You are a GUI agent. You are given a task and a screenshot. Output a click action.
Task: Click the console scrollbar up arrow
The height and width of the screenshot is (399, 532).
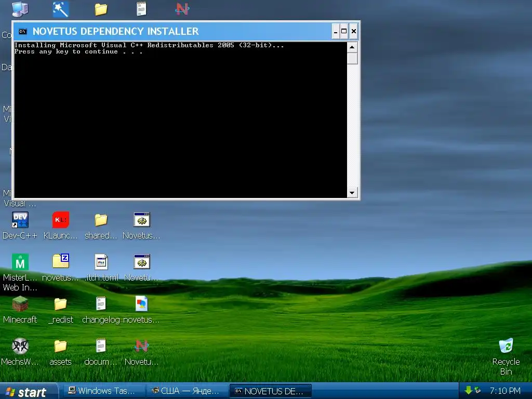pyautogui.click(x=352, y=47)
